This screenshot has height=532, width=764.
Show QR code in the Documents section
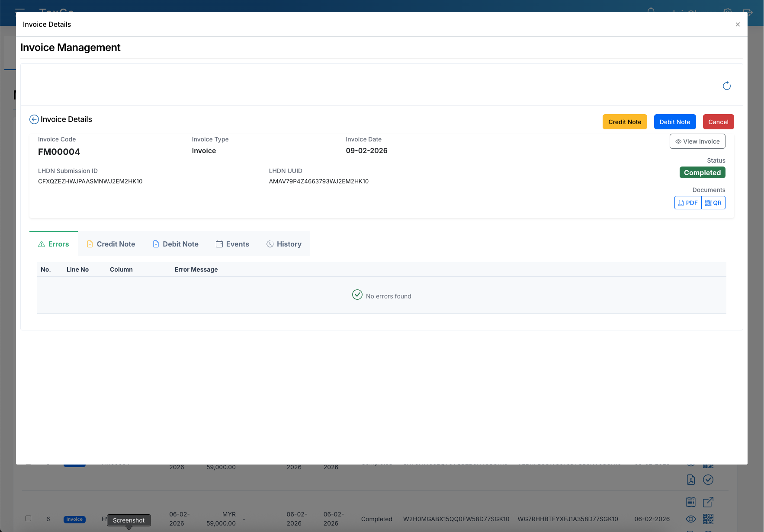(x=714, y=202)
